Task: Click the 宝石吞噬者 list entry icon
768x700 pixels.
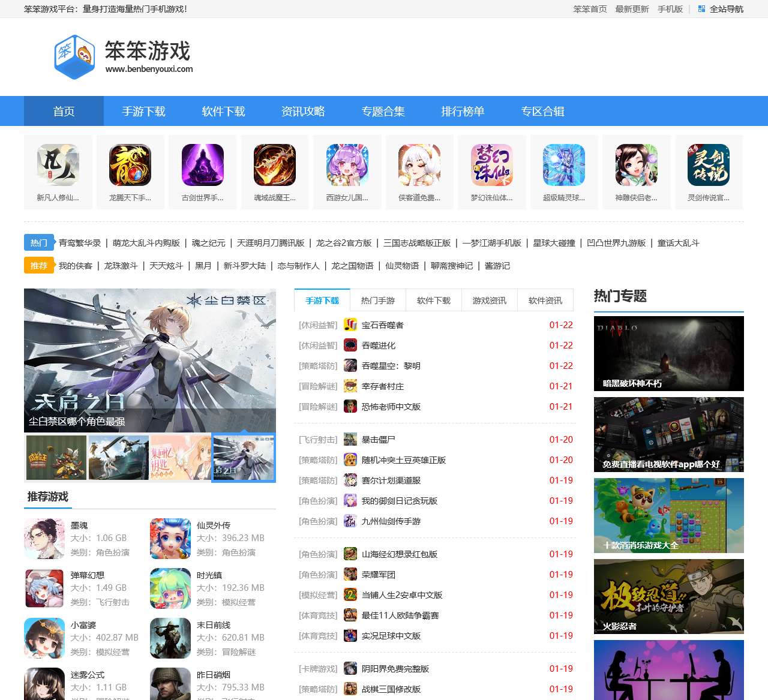Action: coord(350,325)
